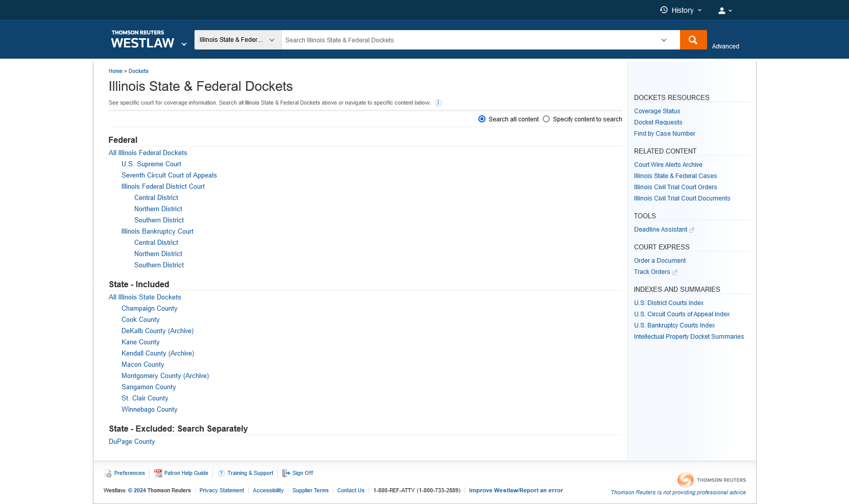Image resolution: width=849 pixels, height=504 pixels.
Task: Click the Training & Support question icon
Action: 221,473
